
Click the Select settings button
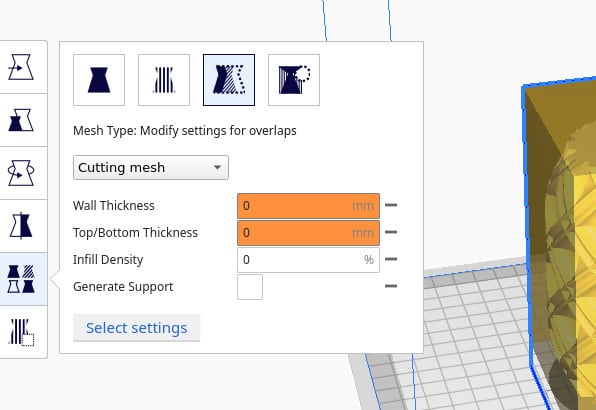(136, 328)
